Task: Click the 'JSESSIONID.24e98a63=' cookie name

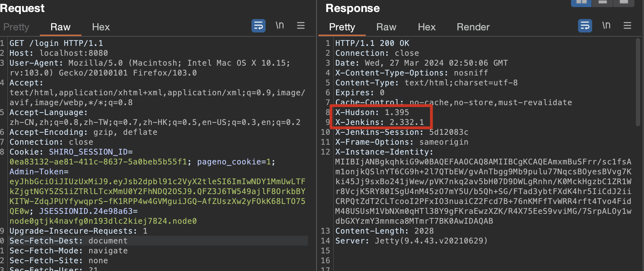Action: click(x=88, y=211)
